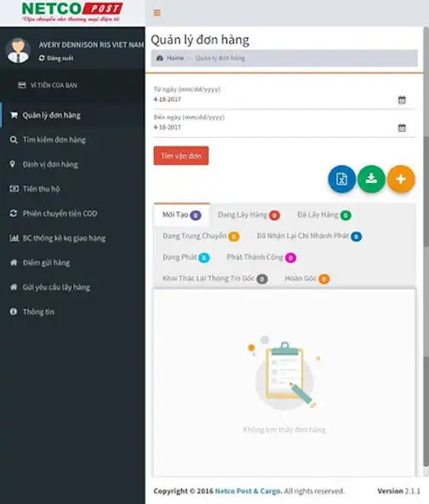
Task: Click the Home icon in breadcrumb
Action: (160, 58)
